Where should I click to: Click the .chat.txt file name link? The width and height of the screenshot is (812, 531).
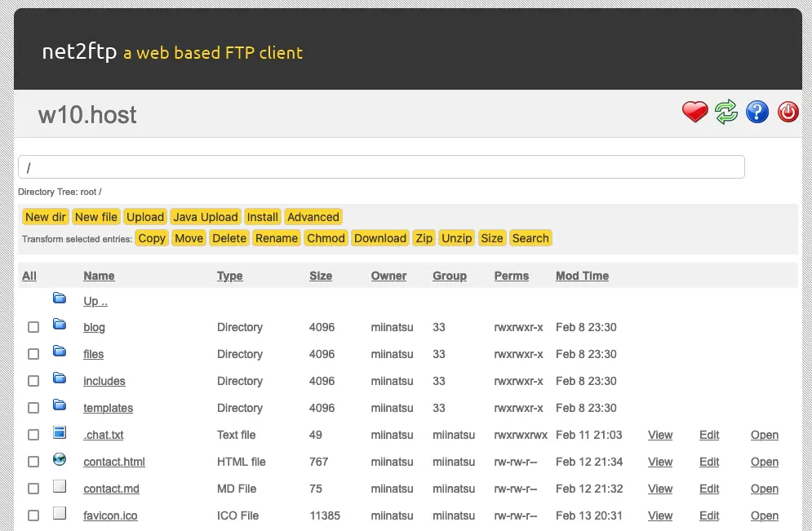tap(104, 435)
